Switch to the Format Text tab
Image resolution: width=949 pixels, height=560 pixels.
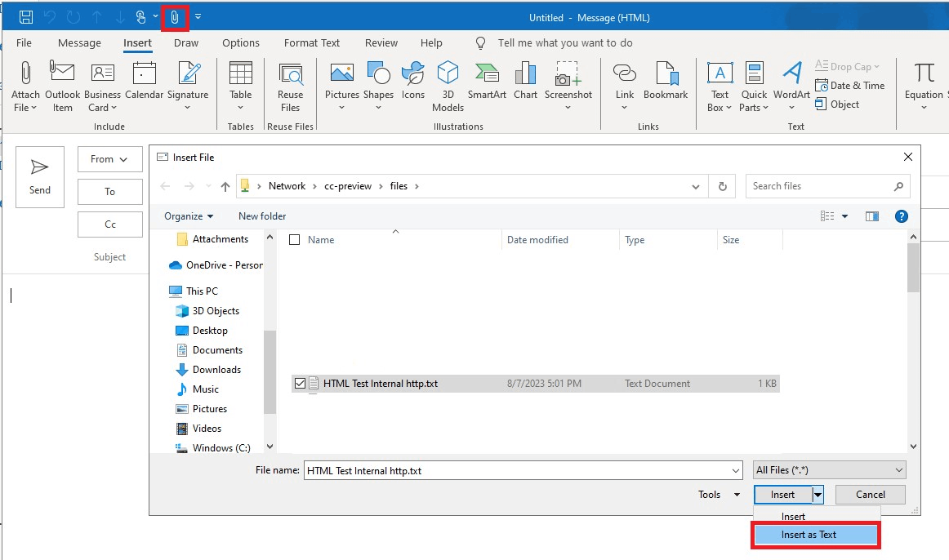coord(312,43)
